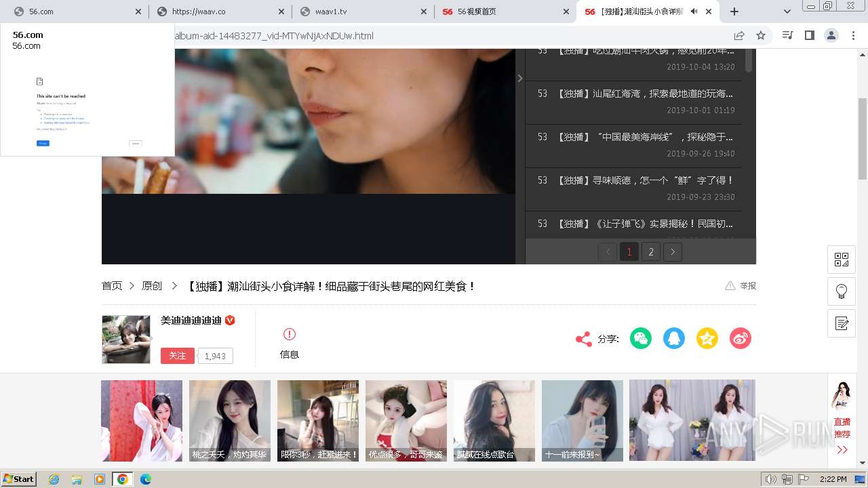The height and width of the screenshot is (488, 868).
Task: Click the 举报 report warning icon
Action: (730, 286)
